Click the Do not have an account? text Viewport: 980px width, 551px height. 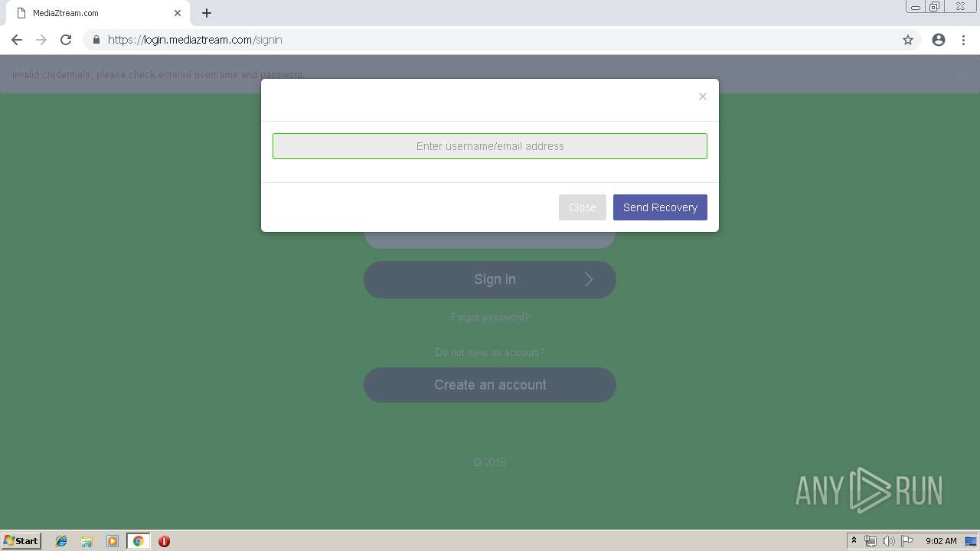490,352
